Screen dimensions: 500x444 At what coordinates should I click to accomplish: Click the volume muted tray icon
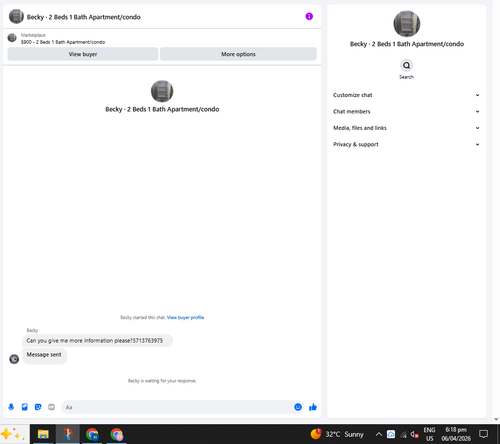pos(414,434)
